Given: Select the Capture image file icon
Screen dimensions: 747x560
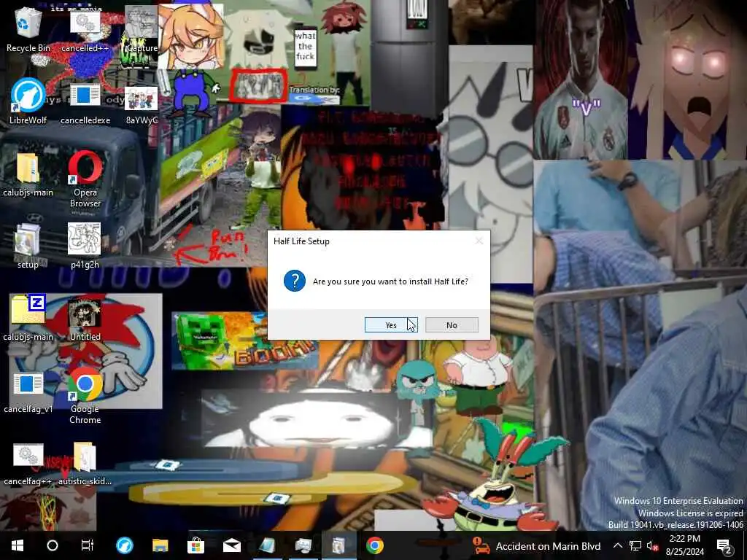Looking at the screenshot, I should (141, 29).
